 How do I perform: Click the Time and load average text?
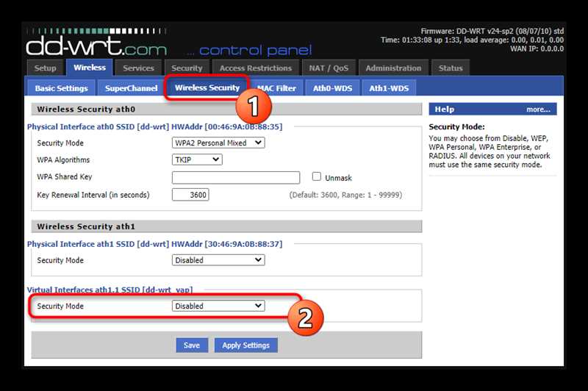click(472, 40)
